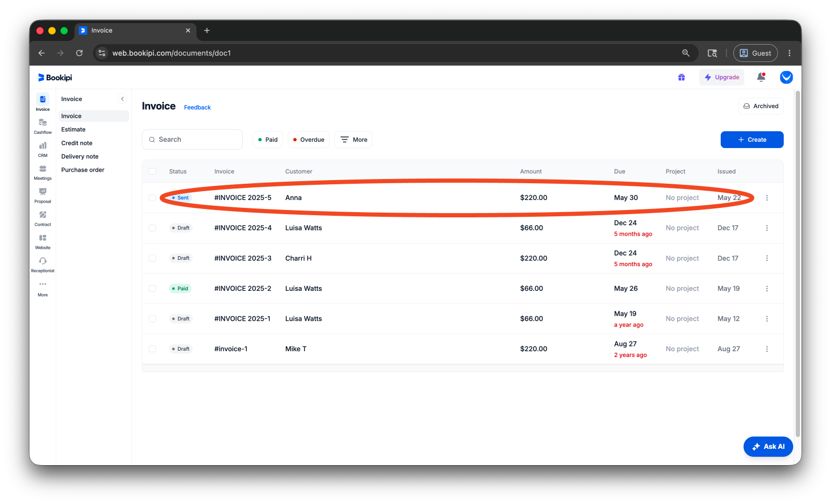The height and width of the screenshot is (504, 831).
Task: Open the Archived invoices button
Action: tap(761, 106)
